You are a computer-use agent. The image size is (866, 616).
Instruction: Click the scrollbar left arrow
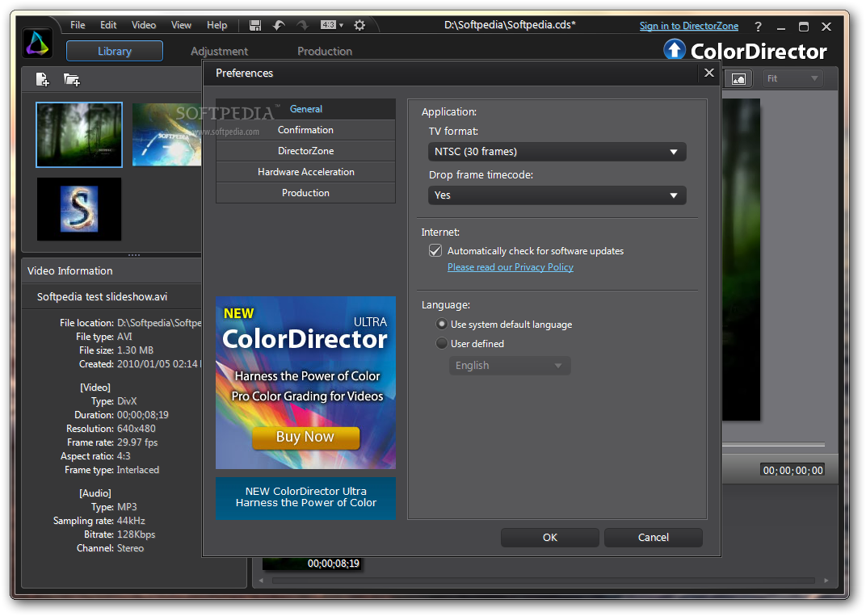[261, 580]
